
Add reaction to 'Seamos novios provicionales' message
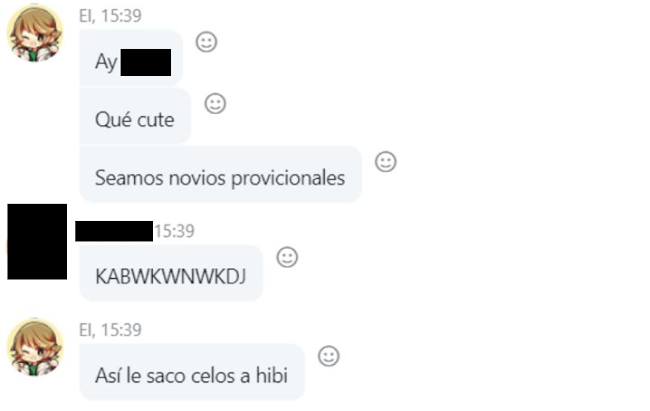(386, 161)
